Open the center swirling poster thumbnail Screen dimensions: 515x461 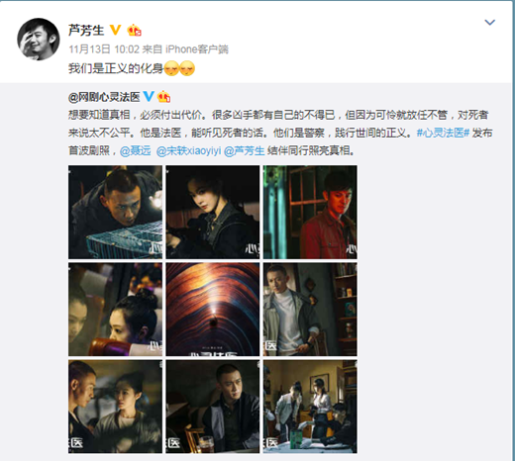point(213,309)
